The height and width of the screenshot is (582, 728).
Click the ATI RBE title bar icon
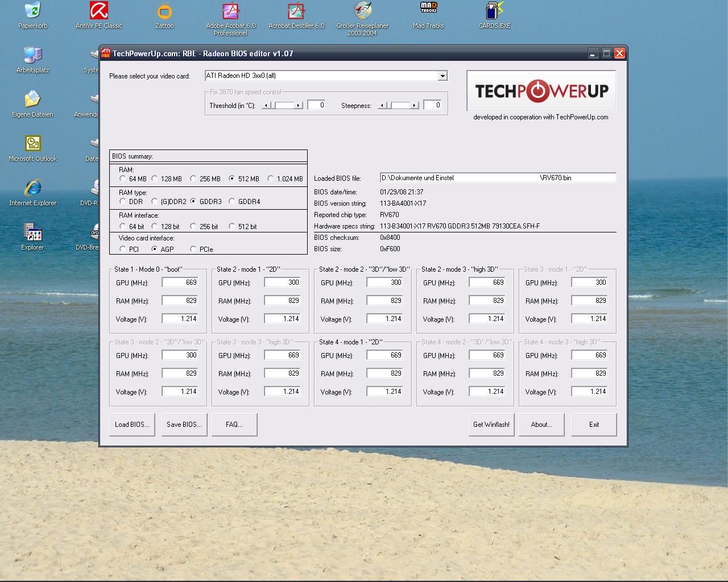coord(106,53)
